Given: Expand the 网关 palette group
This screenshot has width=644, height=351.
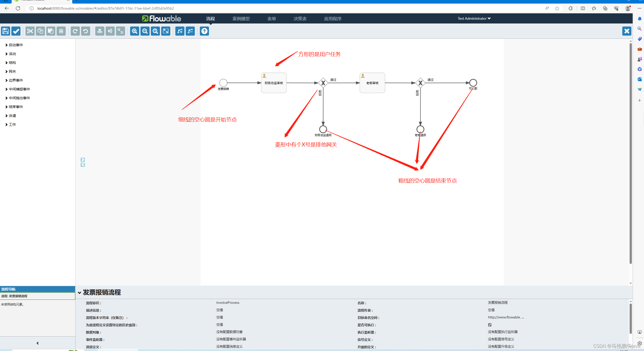Looking at the screenshot, I should pyautogui.click(x=11, y=71).
